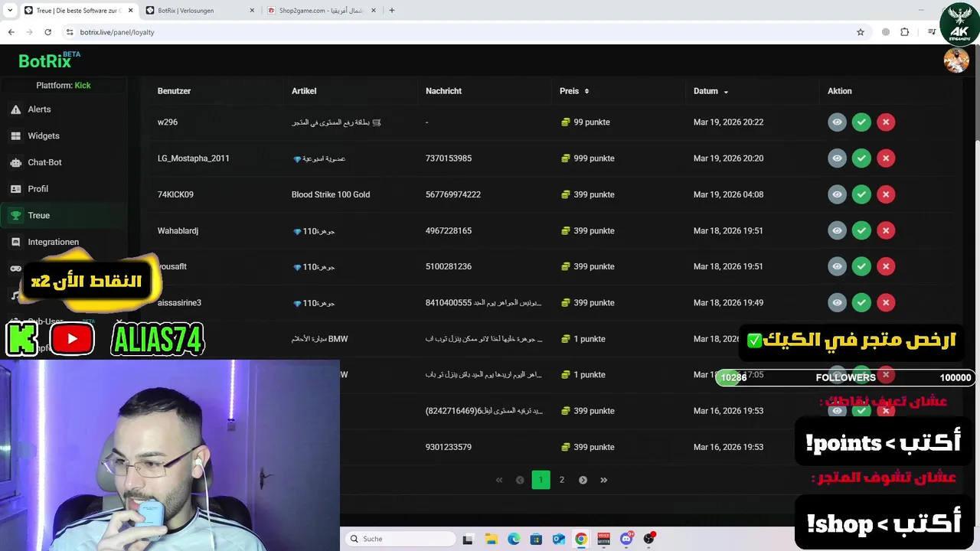The image size is (980, 551).
Task: Approve aissasirine3's redemption
Action: point(861,302)
